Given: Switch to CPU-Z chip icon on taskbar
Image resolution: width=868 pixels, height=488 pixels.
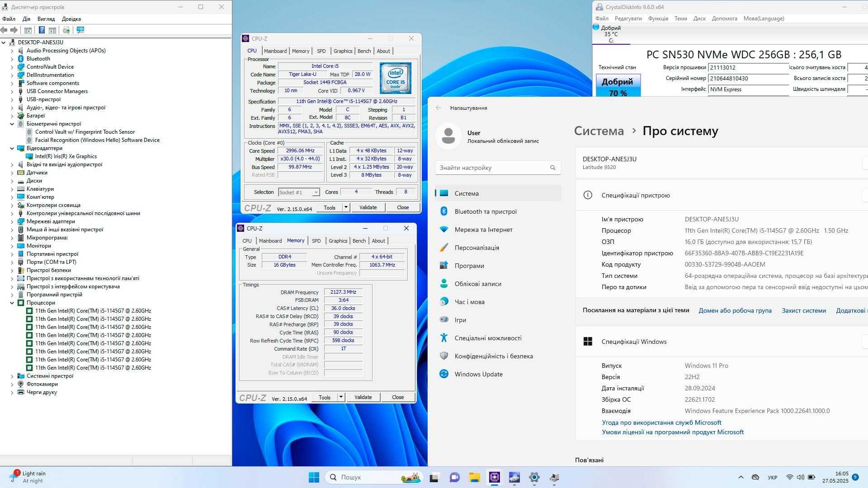Looking at the screenshot, I should pos(494,477).
